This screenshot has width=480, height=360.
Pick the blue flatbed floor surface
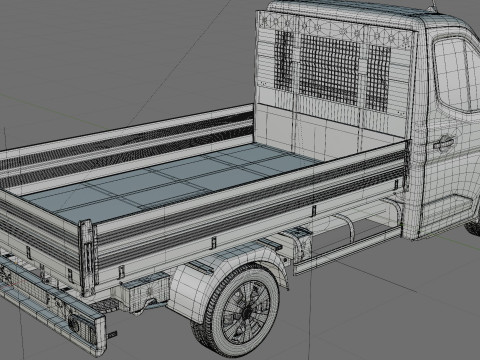tap(172, 183)
